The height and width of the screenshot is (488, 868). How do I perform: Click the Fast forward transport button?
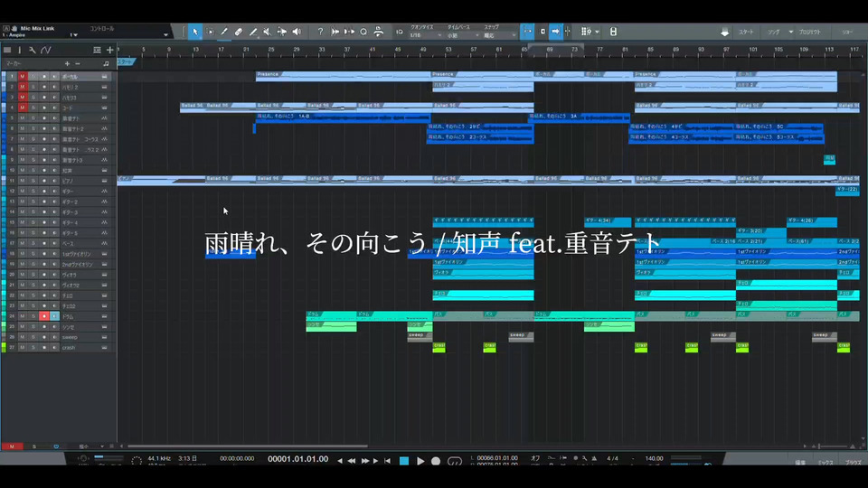(x=364, y=460)
